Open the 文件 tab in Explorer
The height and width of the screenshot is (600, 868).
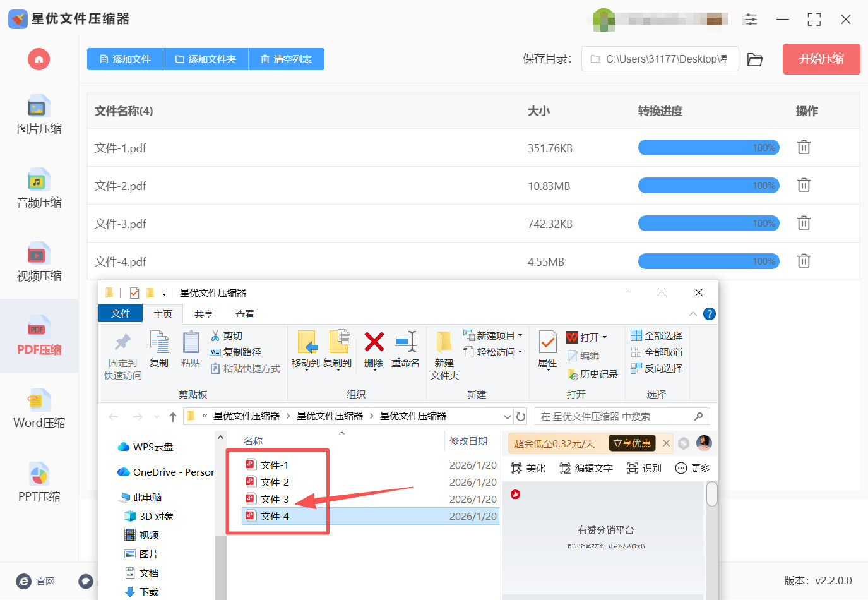pos(121,314)
